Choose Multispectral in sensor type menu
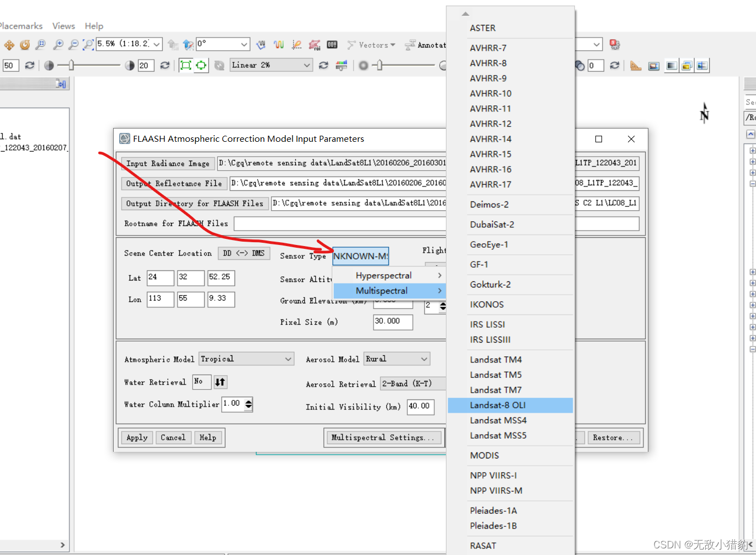 pyautogui.click(x=389, y=291)
